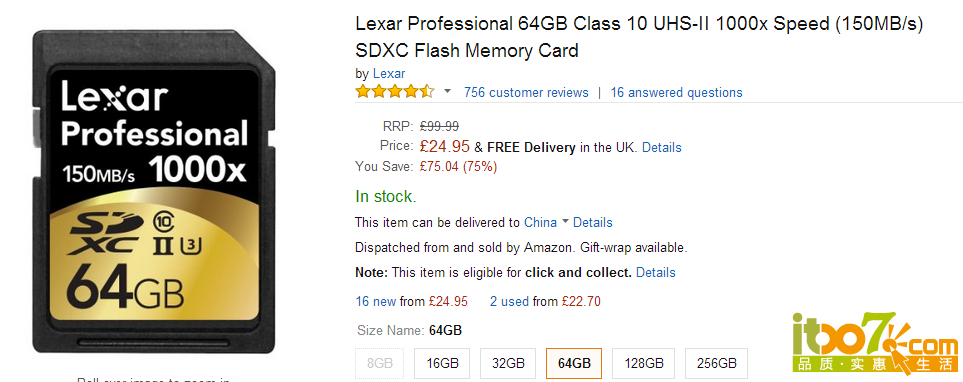This screenshot has height=382, width=963.
Task: Expand the China delivery destination dropdown
Action: coord(546,222)
